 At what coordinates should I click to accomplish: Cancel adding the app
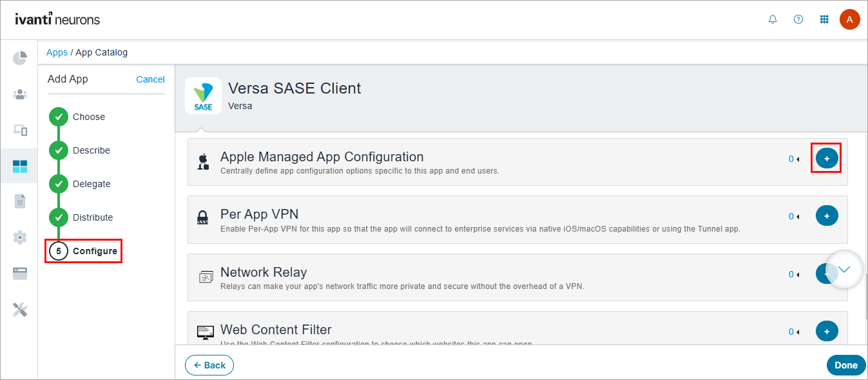coord(151,79)
